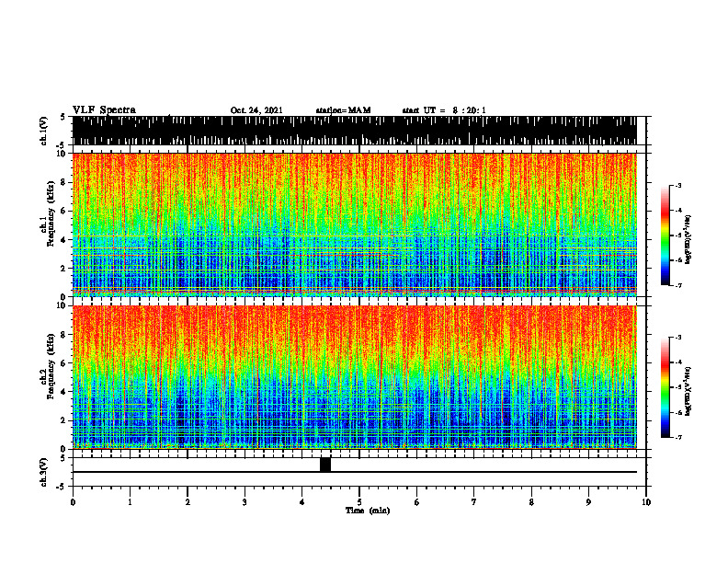Screen dimensions: 728x563
Task: Click the "8" tick on the time axis
Action: [x=531, y=502]
